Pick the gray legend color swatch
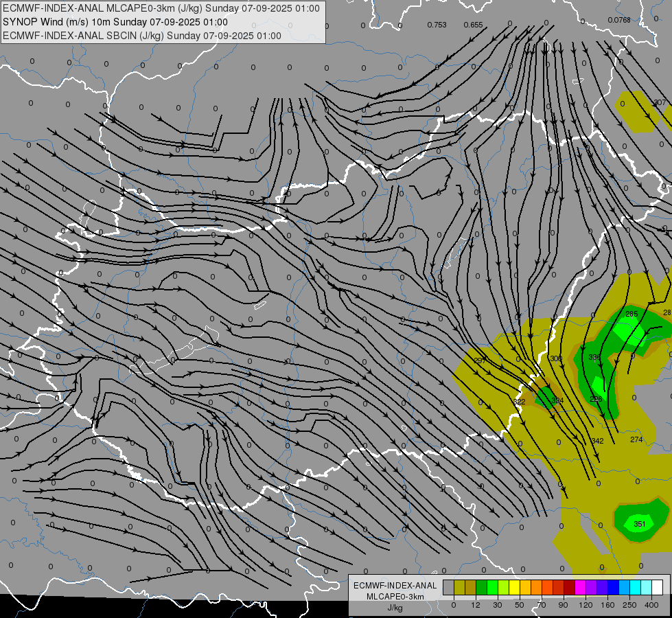The width and height of the screenshot is (672, 618). pyautogui.click(x=449, y=588)
